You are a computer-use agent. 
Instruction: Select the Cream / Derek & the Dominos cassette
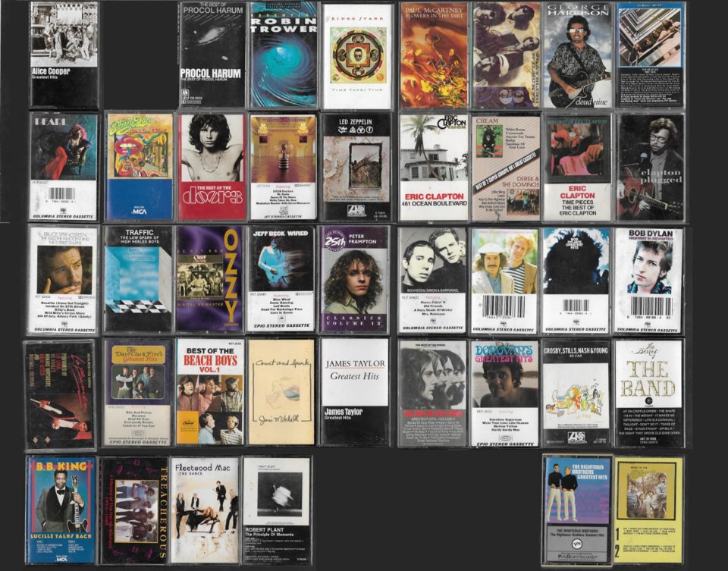click(506, 168)
